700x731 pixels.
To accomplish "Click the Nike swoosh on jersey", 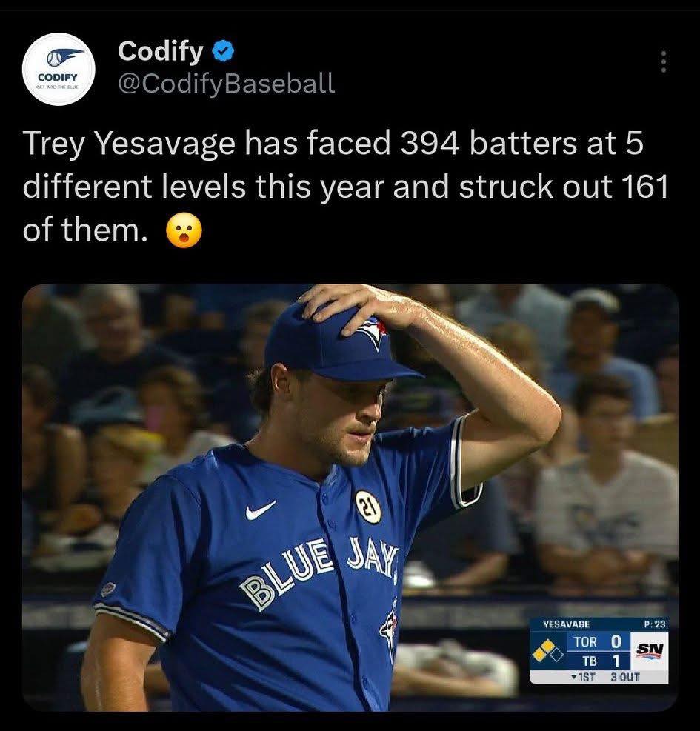I will pyautogui.click(x=260, y=510).
